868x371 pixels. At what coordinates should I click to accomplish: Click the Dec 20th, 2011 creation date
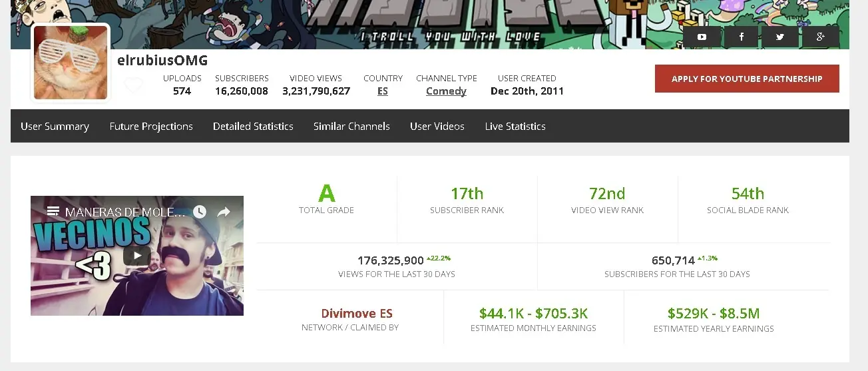tap(527, 91)
